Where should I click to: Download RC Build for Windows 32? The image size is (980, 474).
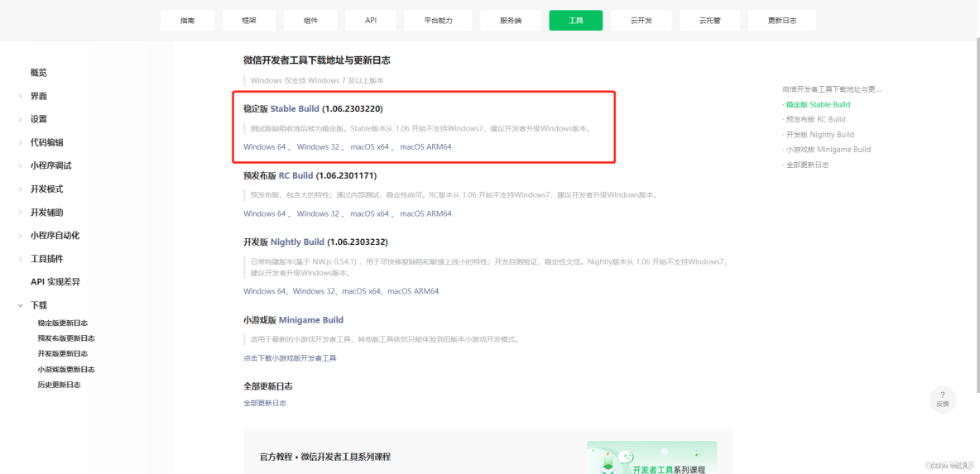[x=318, y=213]
